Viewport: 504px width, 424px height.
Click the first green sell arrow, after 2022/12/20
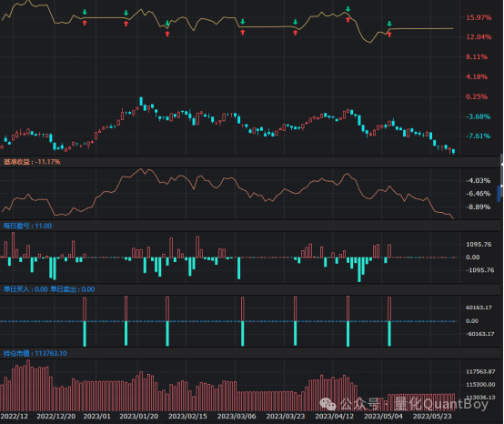point(85,12)
